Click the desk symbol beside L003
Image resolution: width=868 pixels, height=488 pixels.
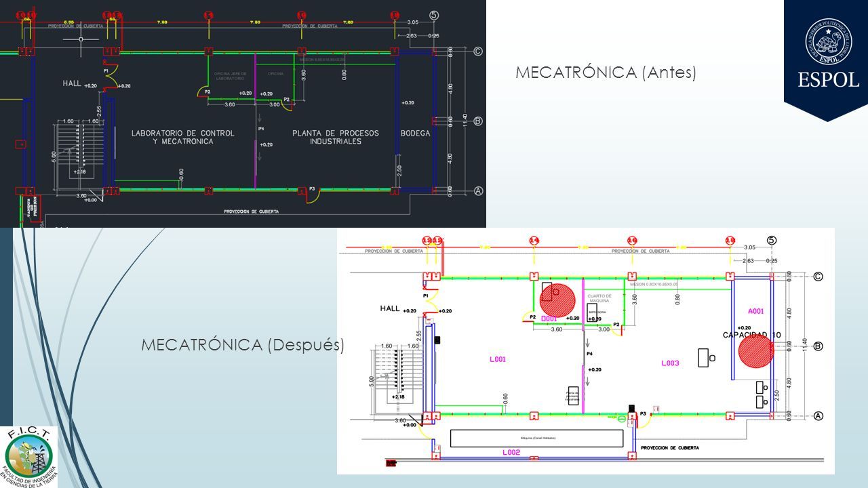[x=705, y=357]
